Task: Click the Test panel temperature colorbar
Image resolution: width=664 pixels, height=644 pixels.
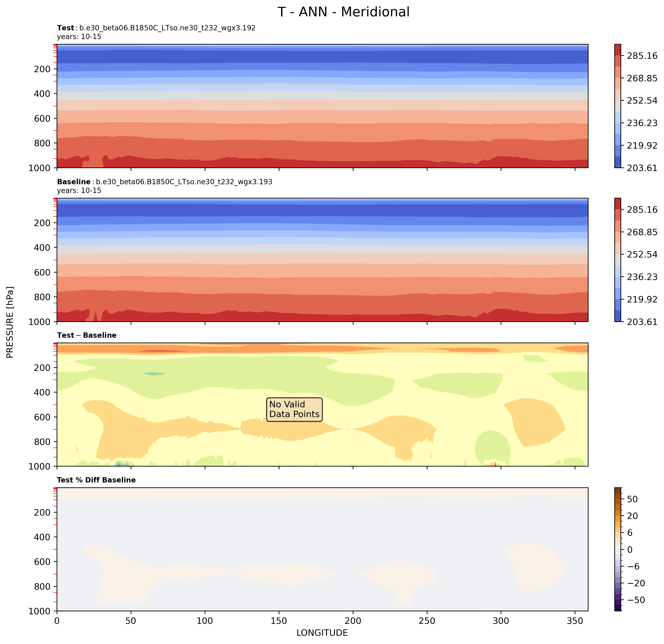Action: (618, 106)
